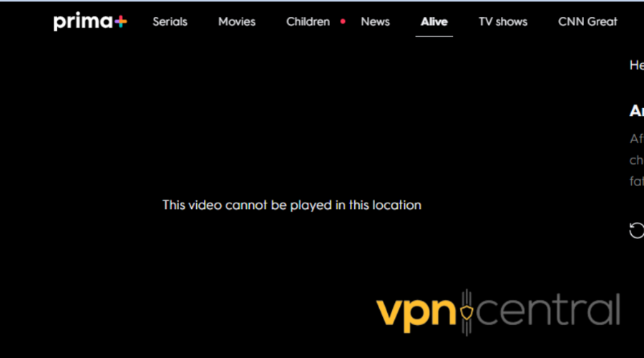Select the active Alive tab
This screenshot has height=358, width=644.
point(434,21)
